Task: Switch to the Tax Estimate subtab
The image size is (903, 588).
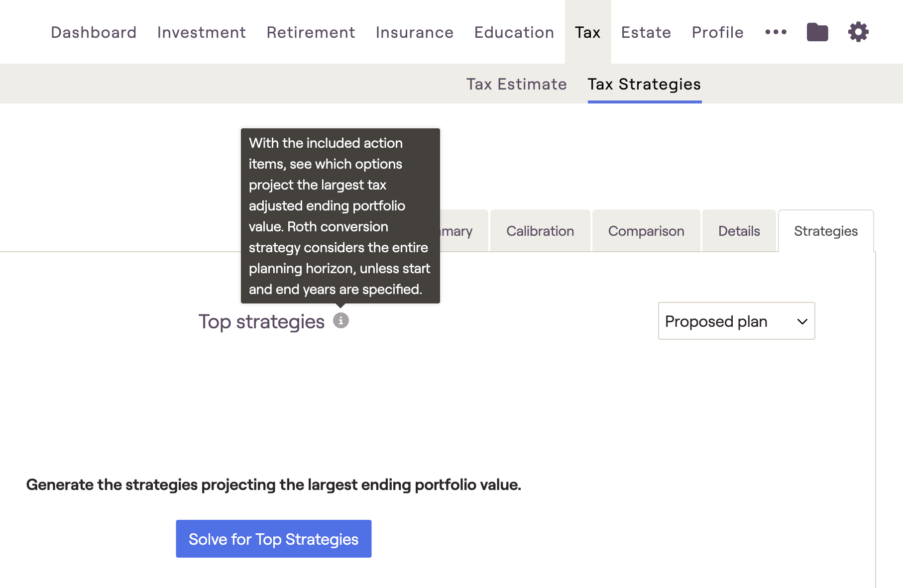Action: coord(516,84)
